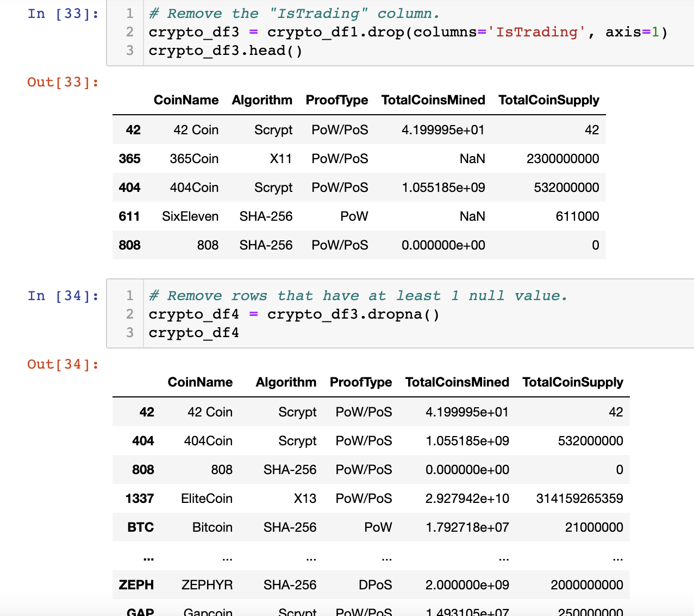Click line number 1 in cell 33
The height and width of the screenshot is (616, 694).
click(129, 14)
